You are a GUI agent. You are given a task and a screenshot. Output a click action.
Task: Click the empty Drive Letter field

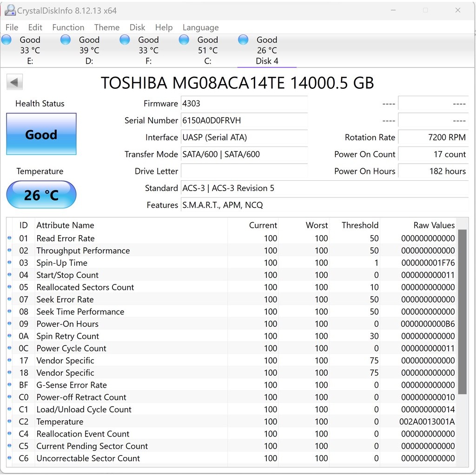tap(245, 171)
